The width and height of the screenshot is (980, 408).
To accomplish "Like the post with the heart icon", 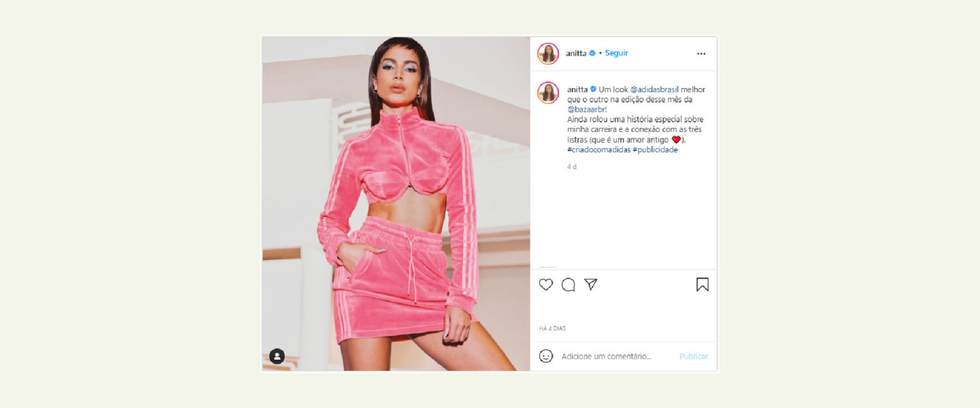I will point(546,285).
